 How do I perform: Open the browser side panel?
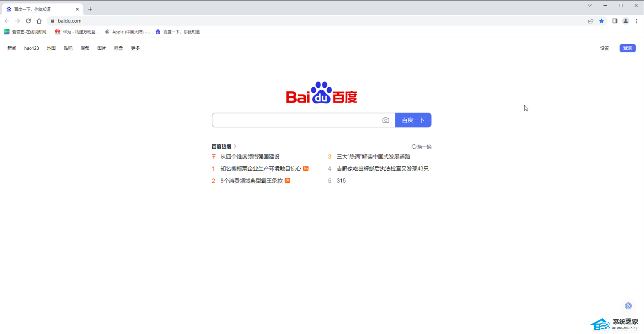click(x=615, y=21)
